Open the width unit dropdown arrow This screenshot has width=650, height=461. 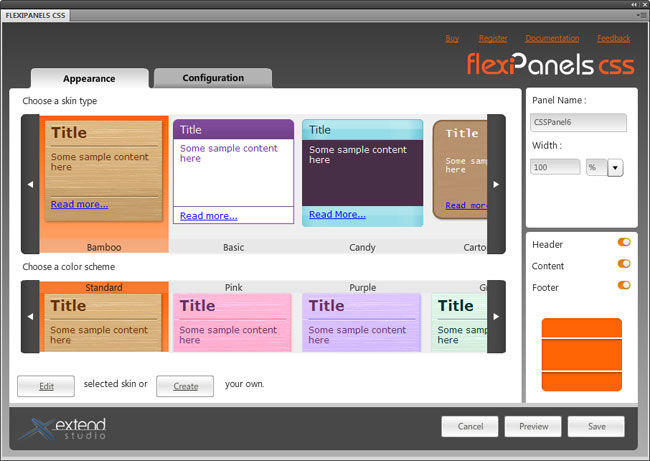tap(615, 168)
